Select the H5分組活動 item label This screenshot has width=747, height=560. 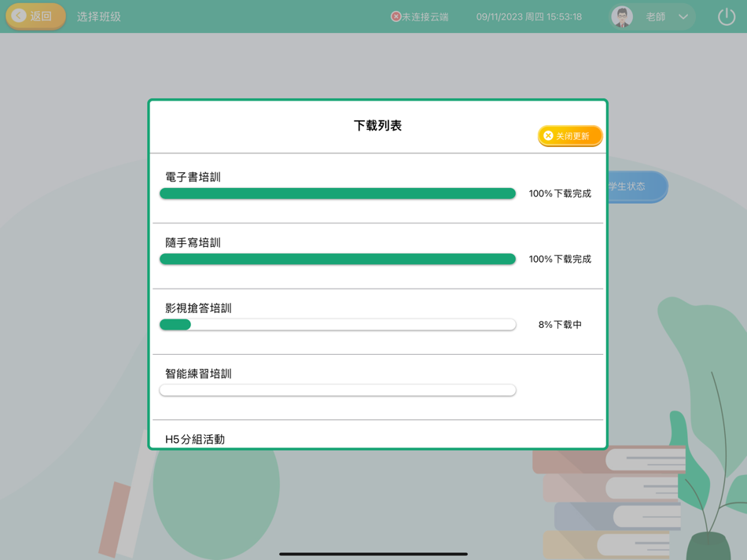pyautogui.click(x=195, y=439)
